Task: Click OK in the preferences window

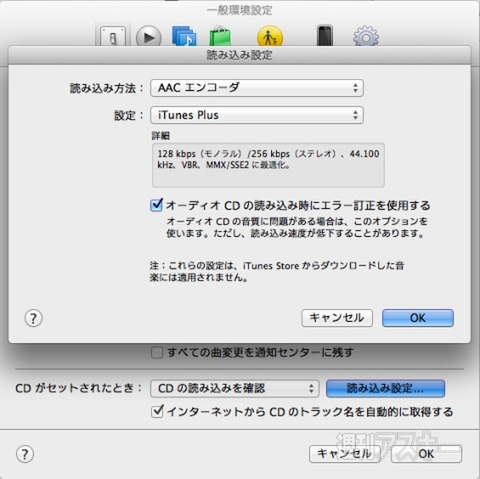Action: (426, 454)
